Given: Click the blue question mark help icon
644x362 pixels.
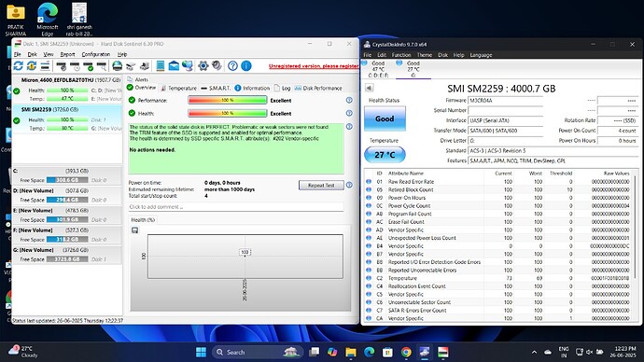Looking at the screenshot, I should pos(232,65).
